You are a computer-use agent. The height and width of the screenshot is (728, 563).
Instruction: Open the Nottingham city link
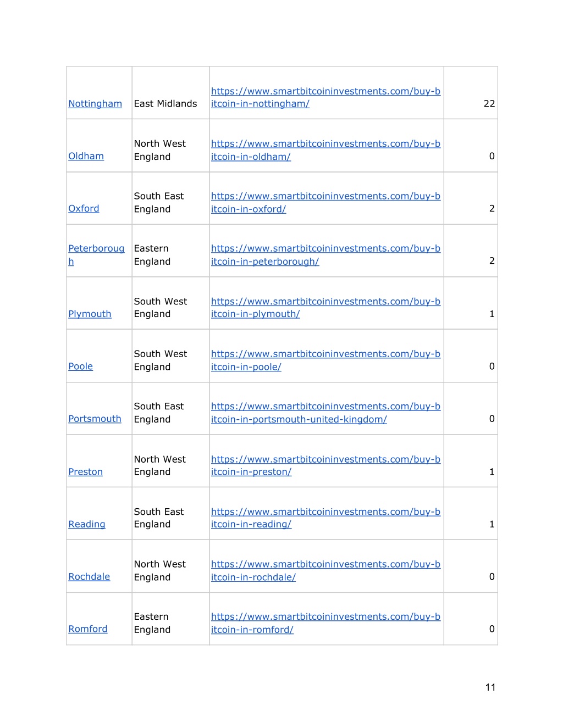95,104
